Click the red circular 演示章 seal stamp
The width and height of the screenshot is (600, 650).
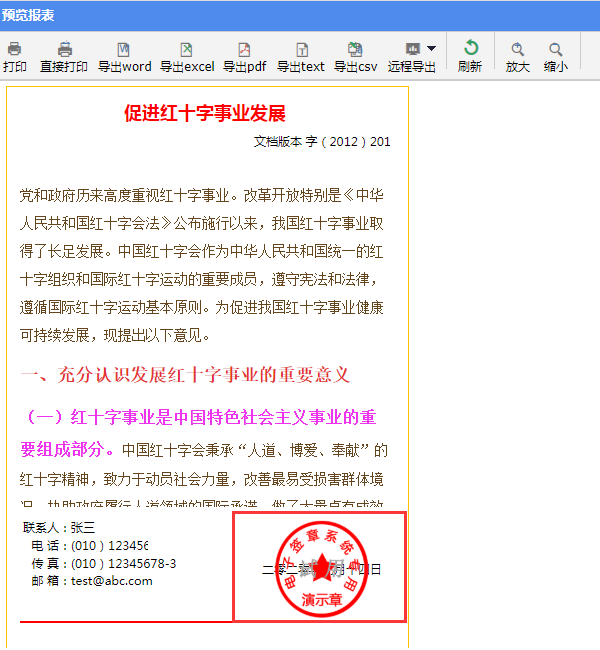point(322,567)
